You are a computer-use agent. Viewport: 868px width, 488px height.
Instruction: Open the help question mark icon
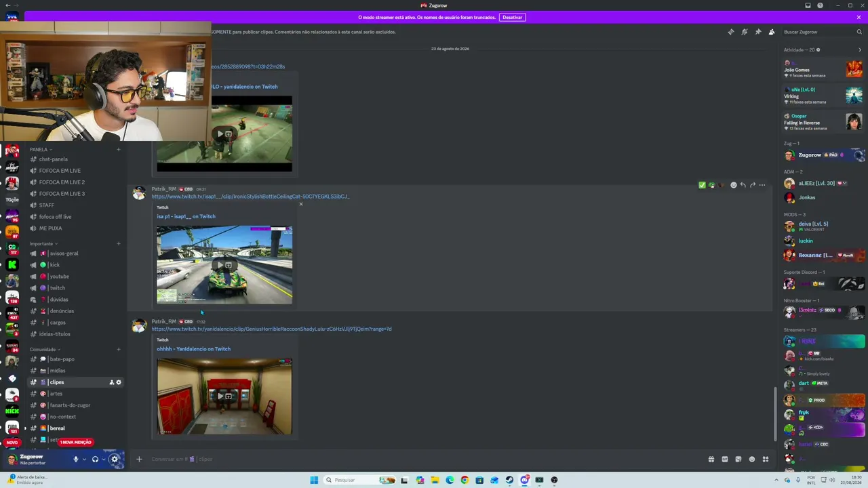820,5
